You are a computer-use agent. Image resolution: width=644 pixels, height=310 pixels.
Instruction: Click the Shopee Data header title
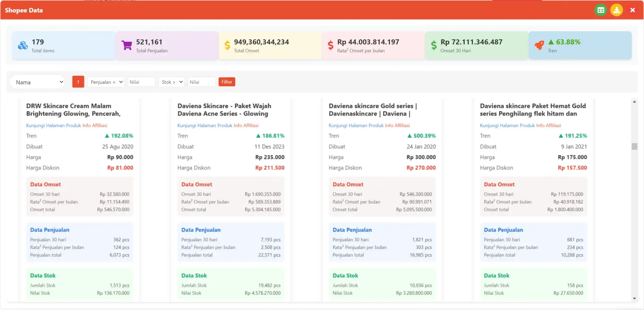tap(24, 10)
